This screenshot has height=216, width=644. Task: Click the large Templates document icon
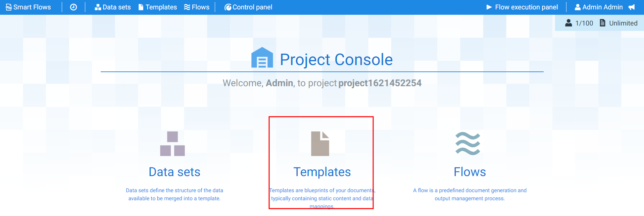coord(320,144)
